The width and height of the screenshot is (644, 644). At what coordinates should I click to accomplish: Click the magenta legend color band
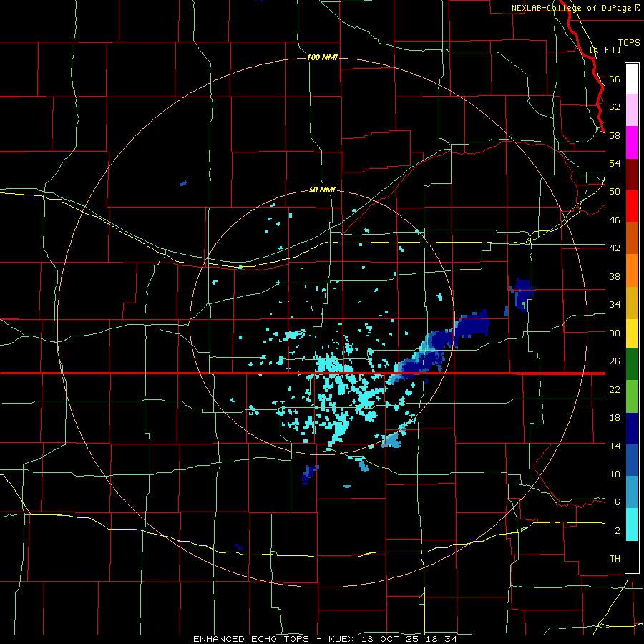632,142
